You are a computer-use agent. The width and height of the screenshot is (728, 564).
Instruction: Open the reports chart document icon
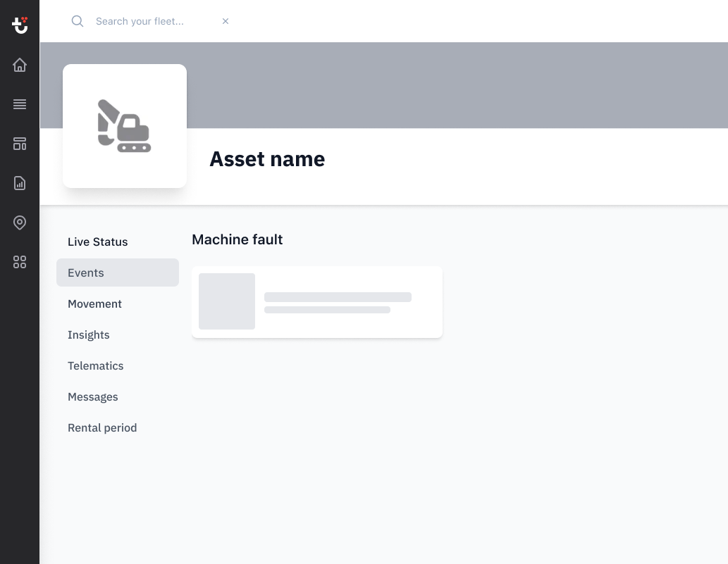click(x=20, y=183)
